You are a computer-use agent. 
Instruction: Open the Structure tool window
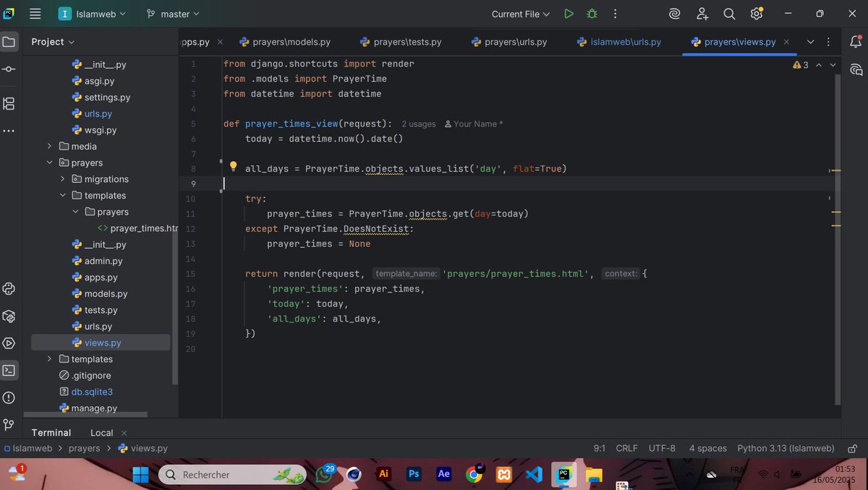pyautogui.click(x=9, y=103)
